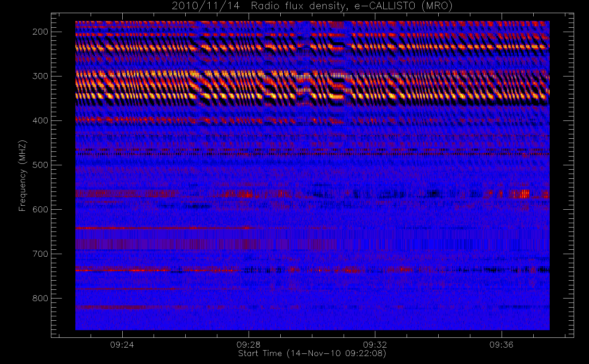Click the 09:24 time tick label
The height and width of the screenshot is (364, 589).
coord(122,344)
